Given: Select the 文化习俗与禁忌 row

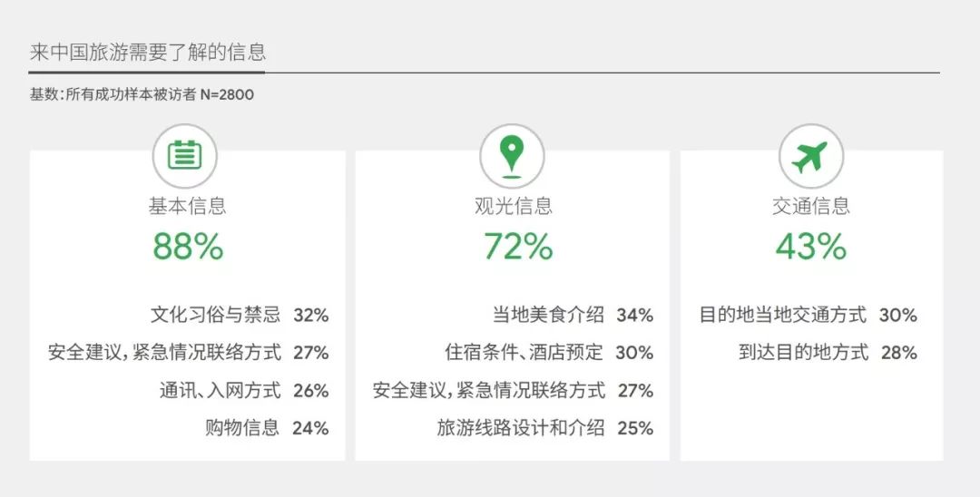Looking at the screenshot, I should (240, 315).
